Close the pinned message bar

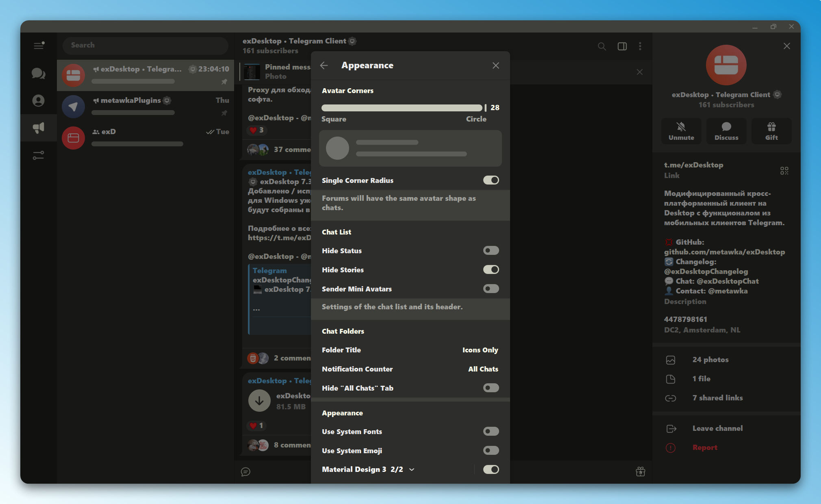[x=640, y=72]
